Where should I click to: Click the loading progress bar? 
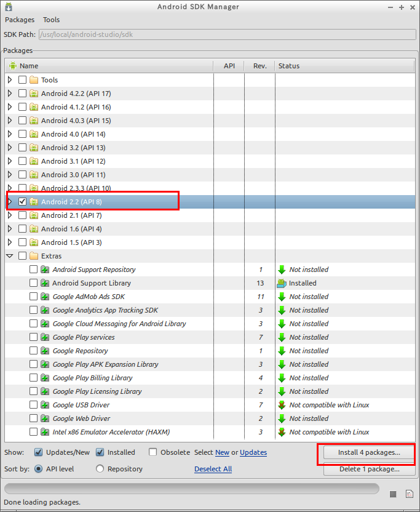click(x=192, y=489)
